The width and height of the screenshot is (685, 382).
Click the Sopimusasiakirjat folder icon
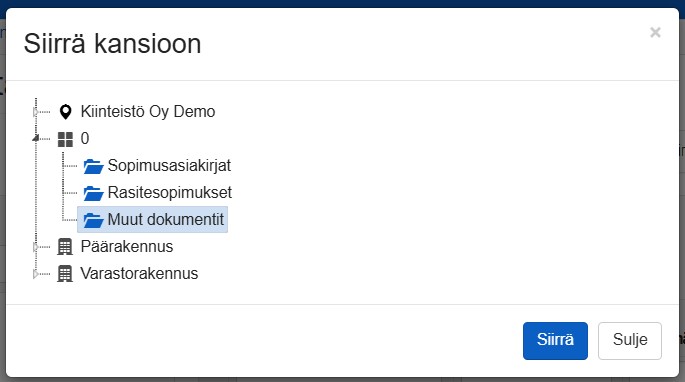point(93,166)
